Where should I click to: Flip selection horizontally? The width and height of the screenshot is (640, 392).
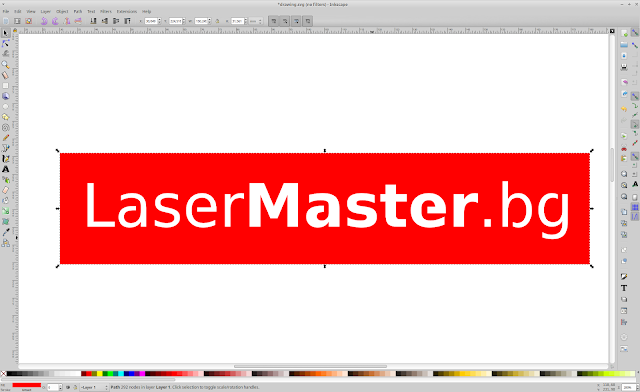(x=67, y=21)
